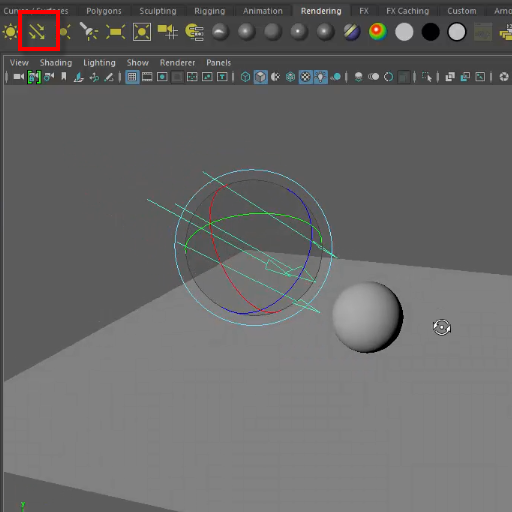Screen dimensions: 512x512
Task: Open camera attributes from panel toolbar
Action: 49,77
